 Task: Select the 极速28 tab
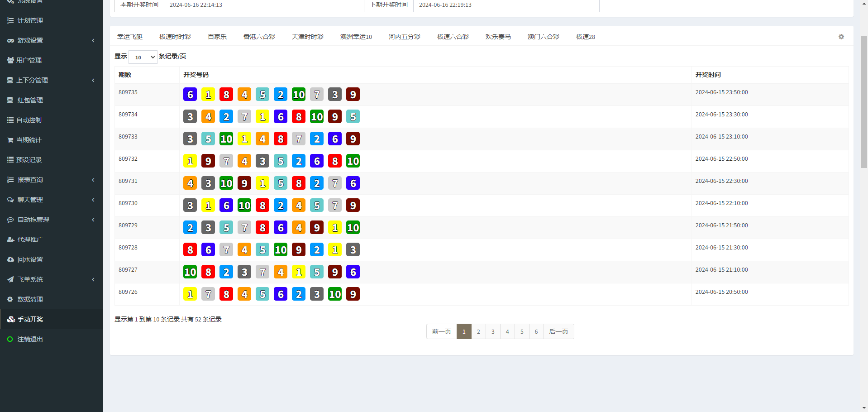click(x=585, y=37)
